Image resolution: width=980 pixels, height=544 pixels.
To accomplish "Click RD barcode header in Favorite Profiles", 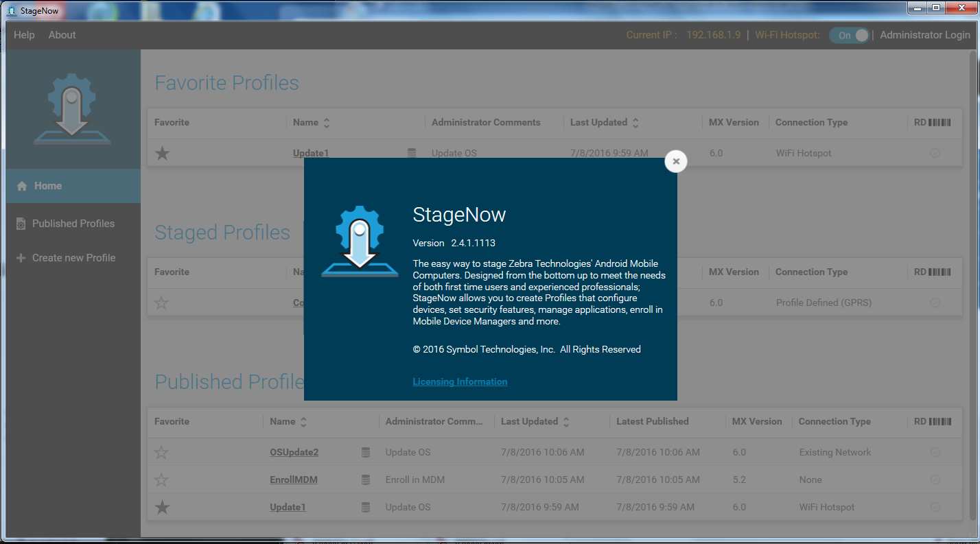I will (933, 122).
